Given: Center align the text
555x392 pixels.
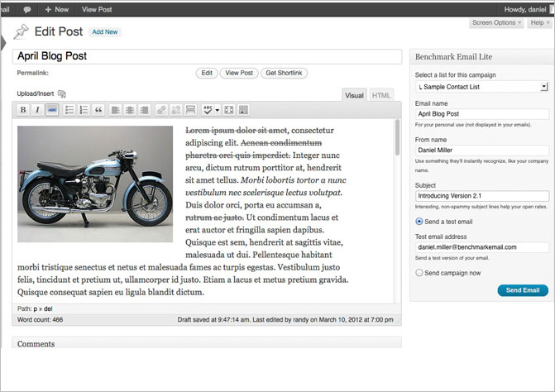Looking at the screenshot, I should (130, 109).
